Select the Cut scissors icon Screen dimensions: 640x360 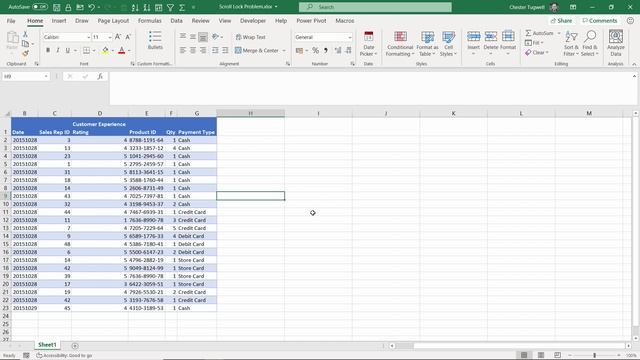25,34
